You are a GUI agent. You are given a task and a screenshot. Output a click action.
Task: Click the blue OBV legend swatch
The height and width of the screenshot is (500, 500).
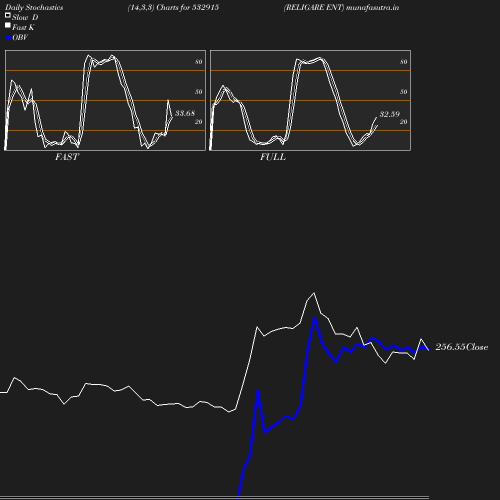[x=8, y=38]
